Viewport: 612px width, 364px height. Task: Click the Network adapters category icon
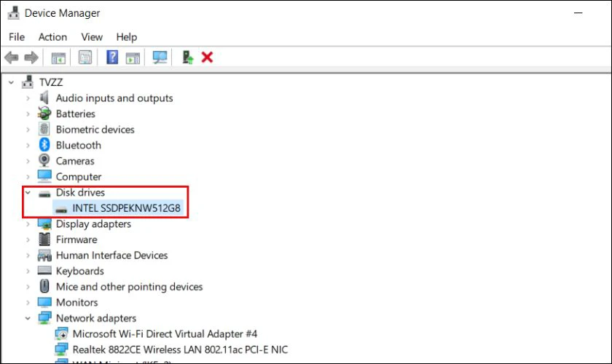pos(44,318)
